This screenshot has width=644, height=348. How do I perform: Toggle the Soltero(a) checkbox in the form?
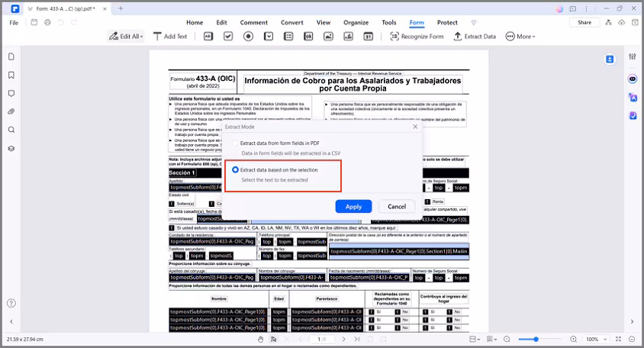(x=172, y=204)
